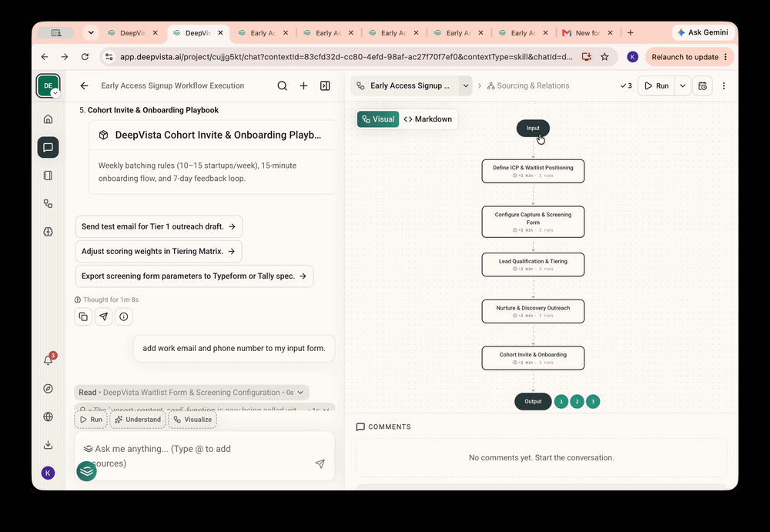Image resolution: width=770 pixels, height=532 pixels.
Task: Click suggestion Export screening form parameters
Action: (x=194, y=276)
